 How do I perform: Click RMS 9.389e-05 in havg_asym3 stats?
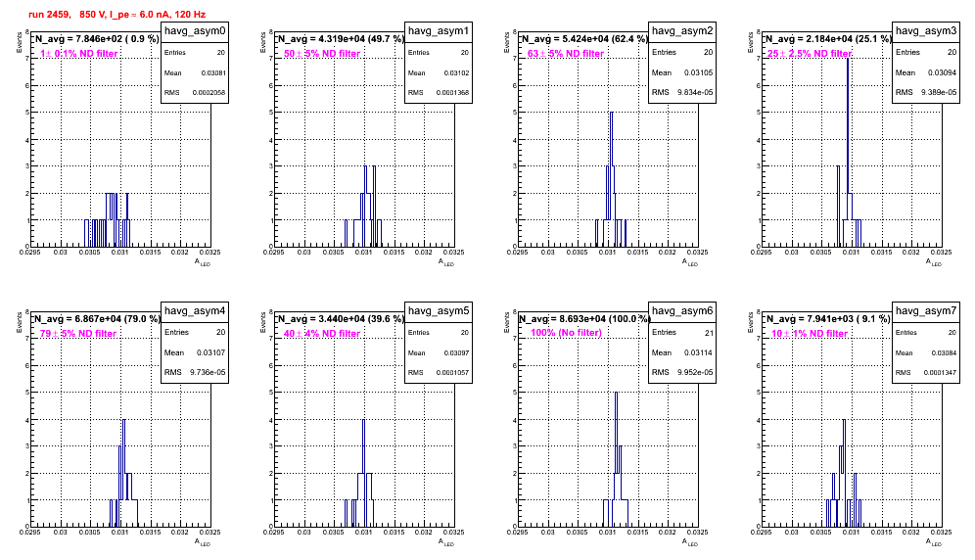coord(926,93)
